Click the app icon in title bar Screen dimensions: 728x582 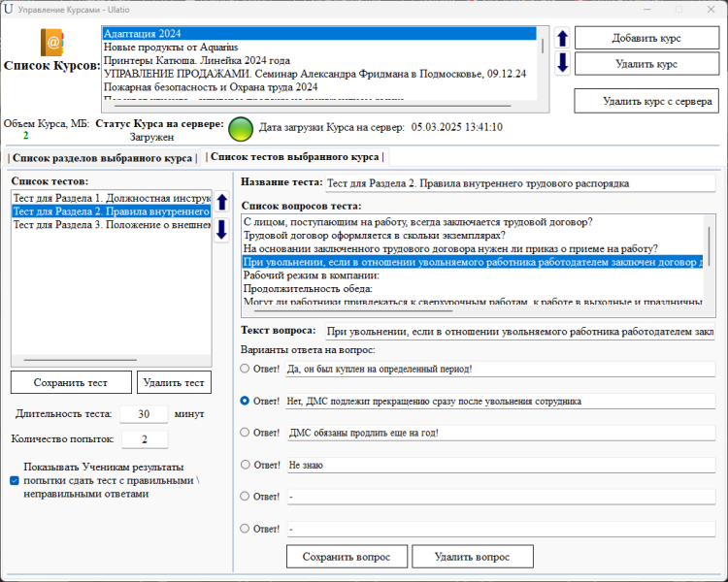click(x=9, y=9)
